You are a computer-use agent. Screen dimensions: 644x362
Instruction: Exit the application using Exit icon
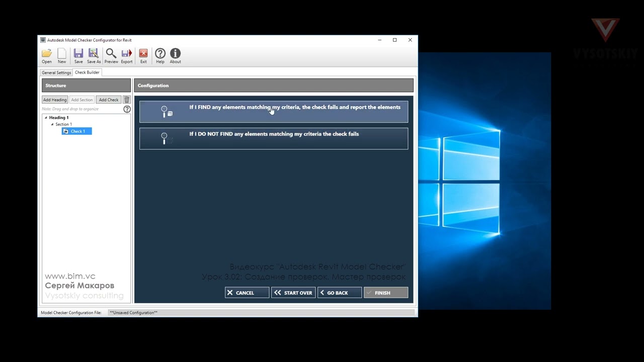point(143,56)
